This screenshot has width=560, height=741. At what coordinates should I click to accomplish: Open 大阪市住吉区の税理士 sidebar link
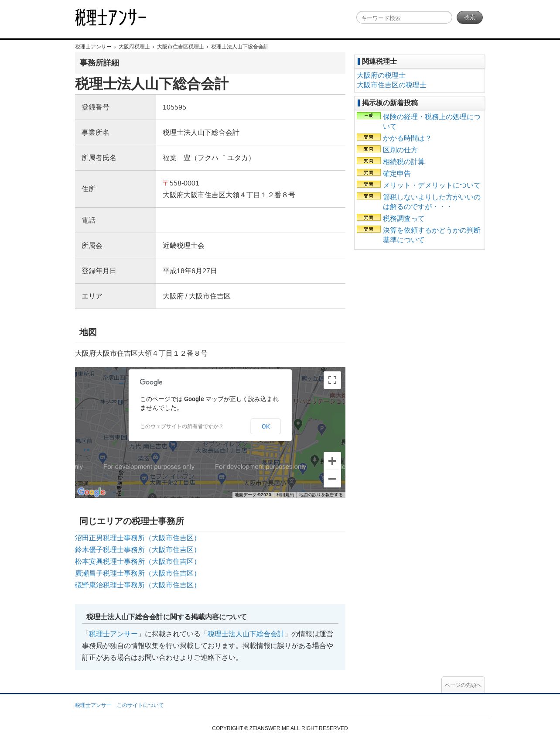pyautogui.click(x=391, y=85)
